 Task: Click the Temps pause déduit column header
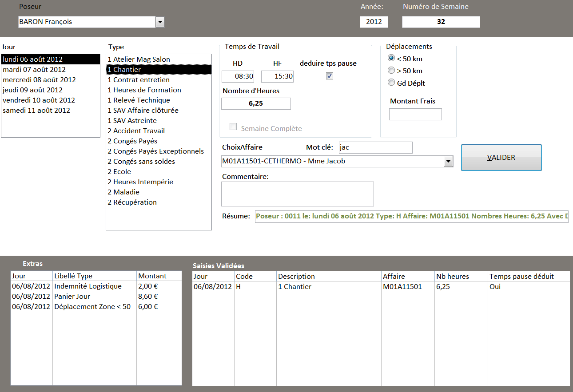pos(529,276)
